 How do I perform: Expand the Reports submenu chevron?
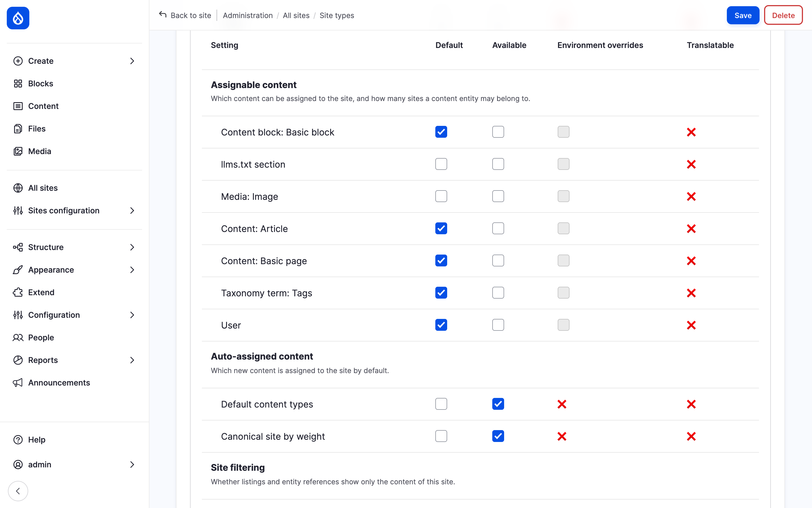[x=132, y=360]
